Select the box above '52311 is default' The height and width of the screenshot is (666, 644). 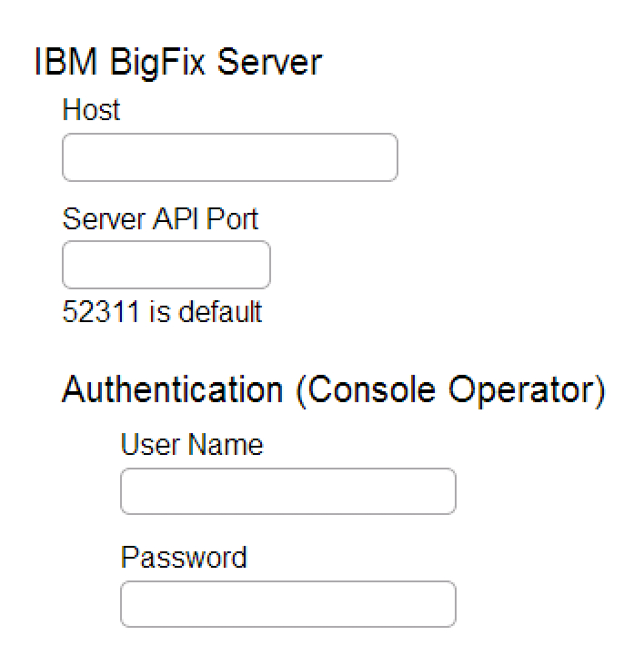point(166,265)
